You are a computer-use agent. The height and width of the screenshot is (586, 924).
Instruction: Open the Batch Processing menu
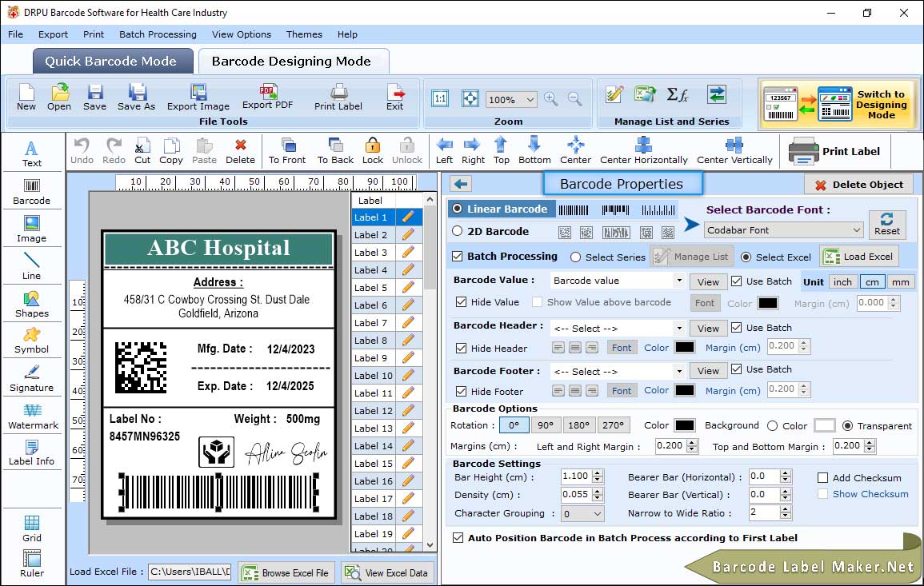coord(158,34)
